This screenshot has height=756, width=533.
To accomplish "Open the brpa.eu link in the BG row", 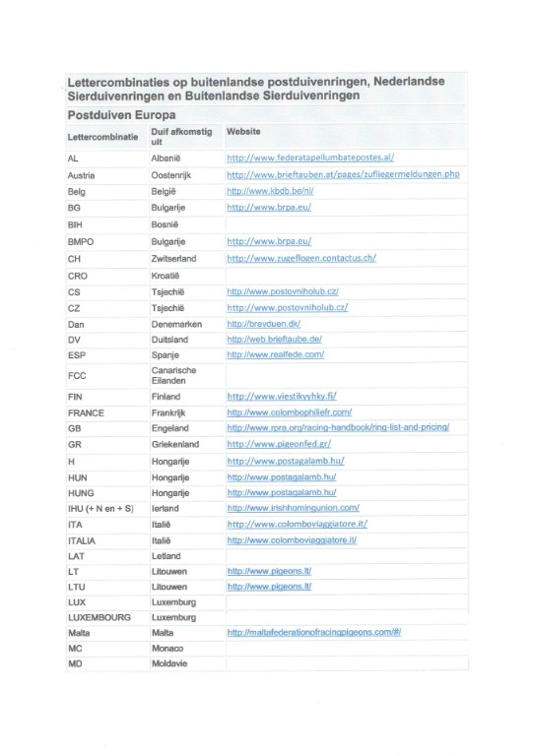I will [x=269, y=208].
